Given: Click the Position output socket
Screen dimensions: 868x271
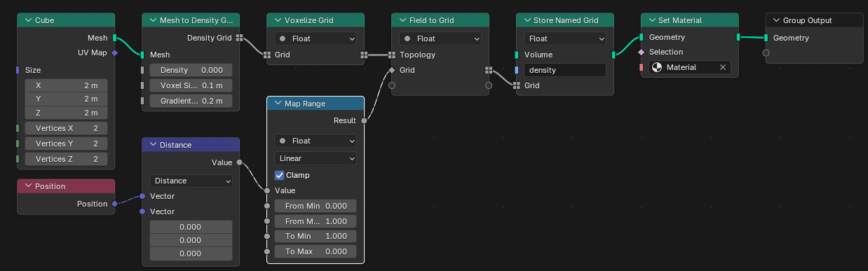Looking at the screenshot, I should tap(114, 204).
